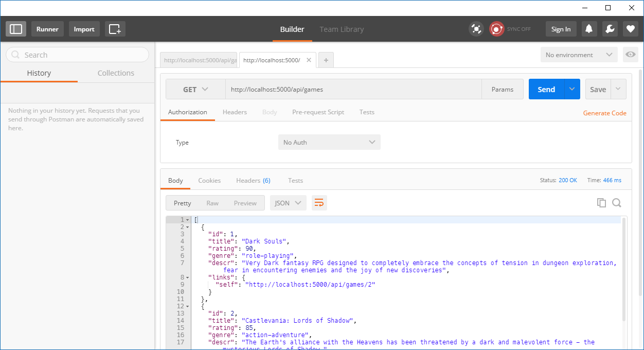Click the "Dark Souls" title value
Viewport: 644px width, 350px height.
click(x=263, y=241)
